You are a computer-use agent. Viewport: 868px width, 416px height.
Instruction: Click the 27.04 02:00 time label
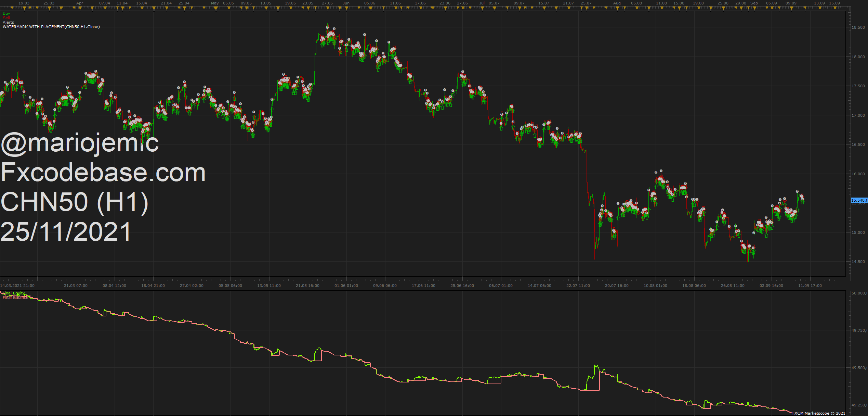pyautogui.click(x=192, y=286)
